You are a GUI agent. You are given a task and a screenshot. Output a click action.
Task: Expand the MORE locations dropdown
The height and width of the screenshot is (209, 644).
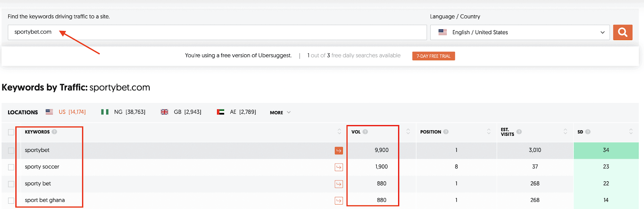coord(280,113)
